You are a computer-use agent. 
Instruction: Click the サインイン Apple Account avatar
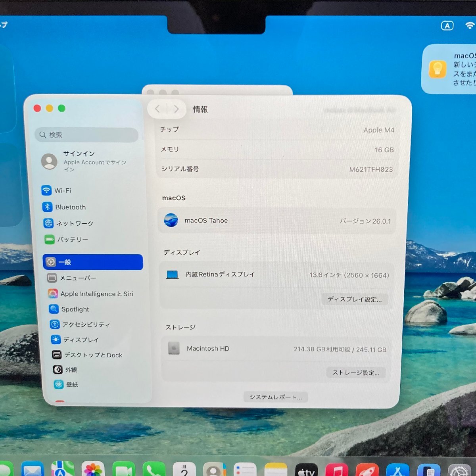(x=49, y=161)
